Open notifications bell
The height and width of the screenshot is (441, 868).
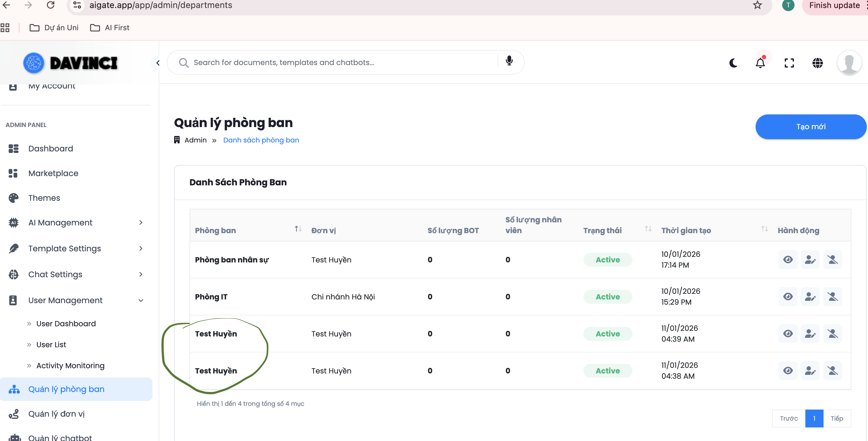click(x=760, y=63)
